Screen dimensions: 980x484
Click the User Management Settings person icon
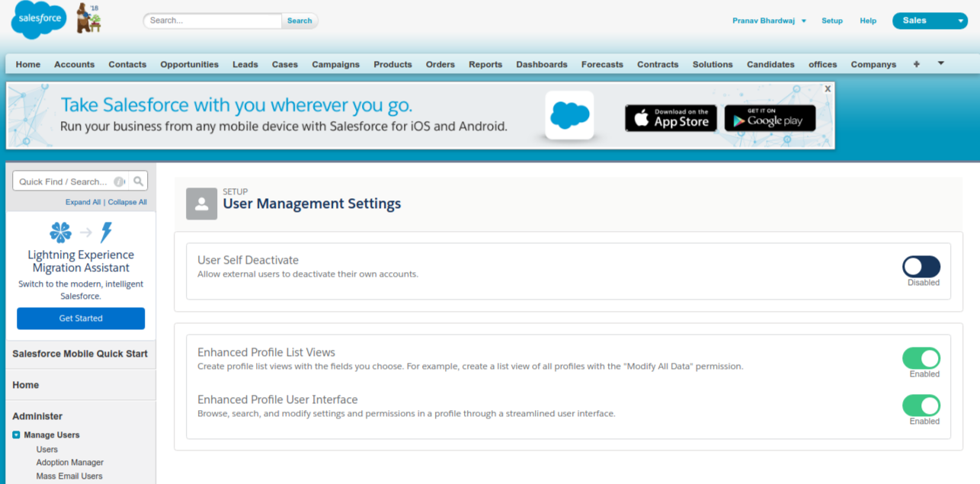pyautogui.click(x=202, y=204)
